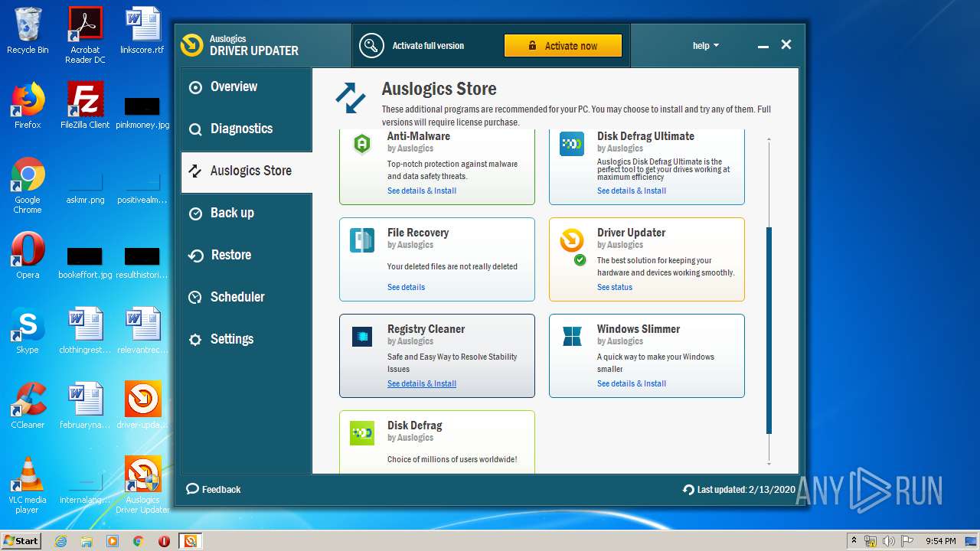Click the Activate now button
The height and width of the screenshot is (551, 980).
coord(563,46)
